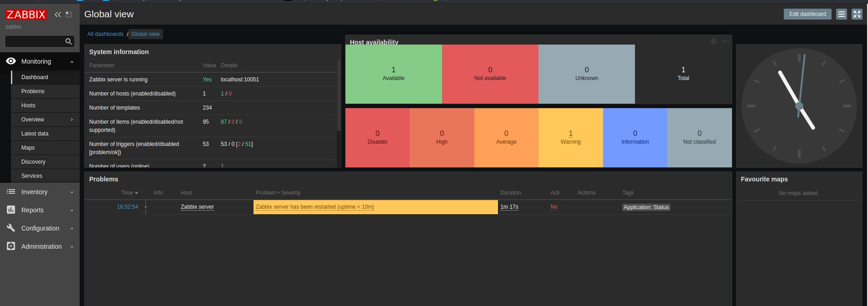Click the 1m 17s duration link
Viewport: 868px width, 306px height.
[509, 207]
